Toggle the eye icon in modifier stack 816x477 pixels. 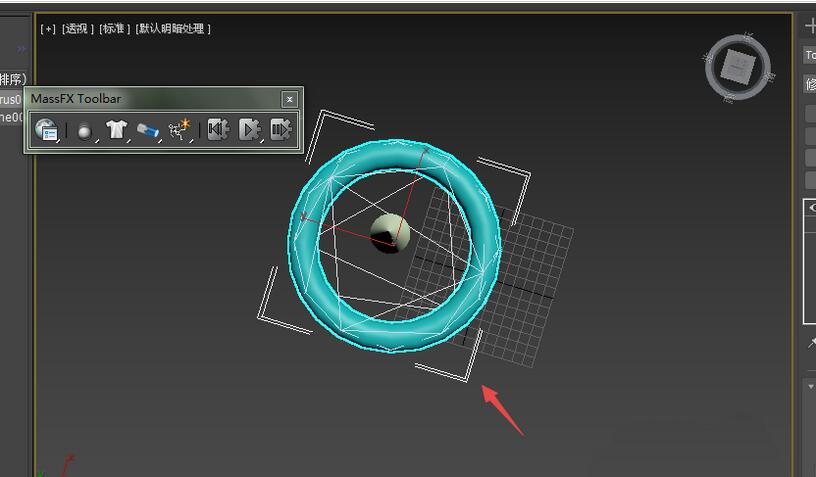point(811,208)
